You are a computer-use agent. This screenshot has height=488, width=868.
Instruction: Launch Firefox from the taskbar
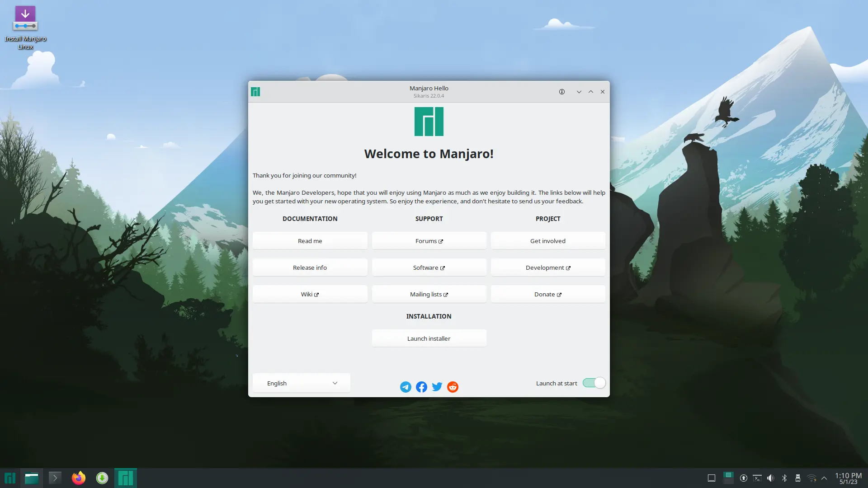point(79,478)
